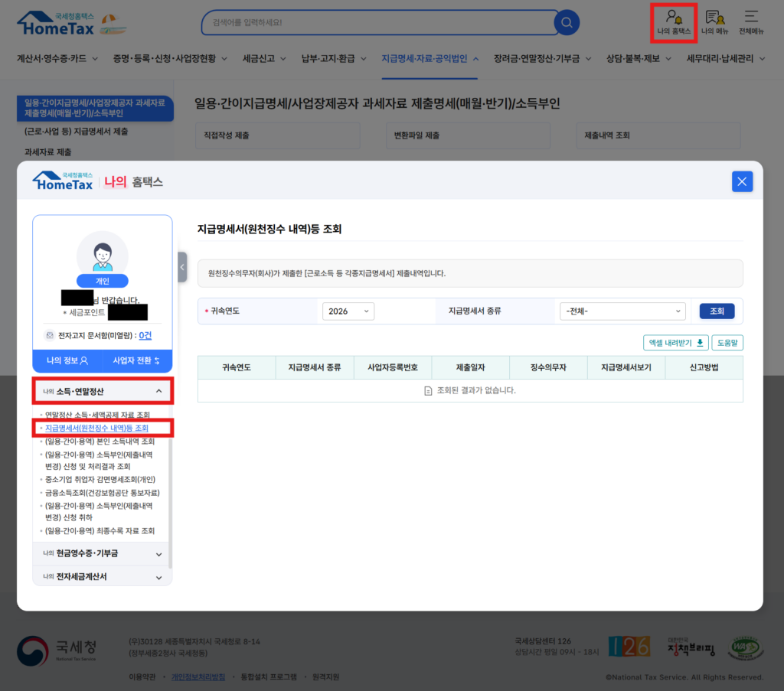Open the 귀속연도 2026 dropdown

tap(348, 311)
